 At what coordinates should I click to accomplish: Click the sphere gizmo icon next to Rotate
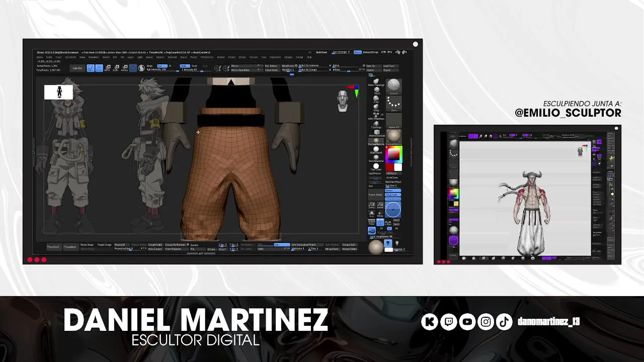tap(133, 68)
